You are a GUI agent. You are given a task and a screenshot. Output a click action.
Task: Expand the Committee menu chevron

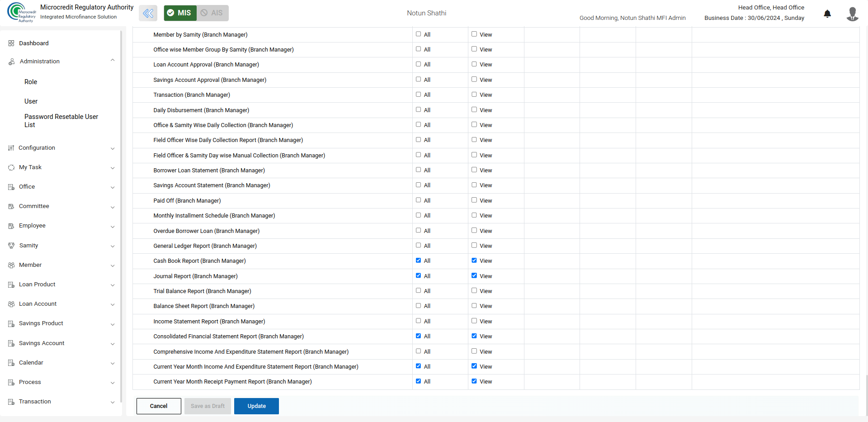pyautogui.click(x=113, y=207)
